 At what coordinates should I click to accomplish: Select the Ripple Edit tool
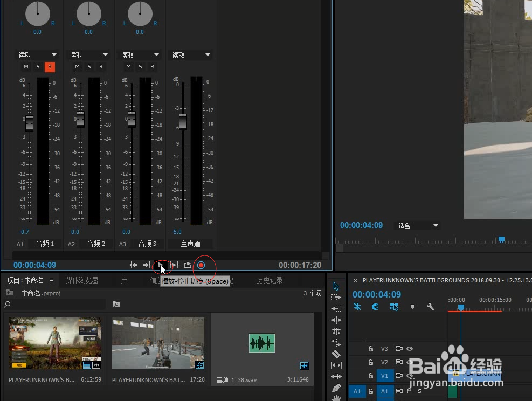pyautogui.click(x=336, y=320)
